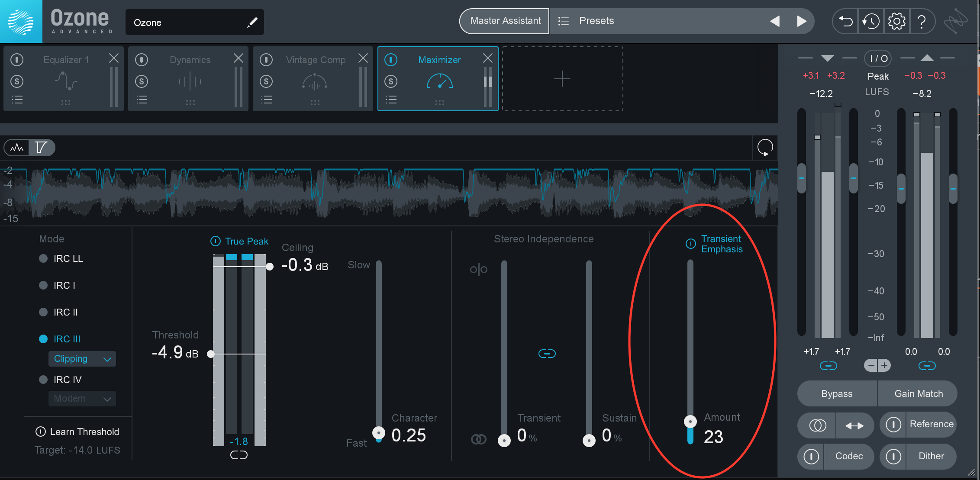Viewport: 980px width, 480px height.
Task: Select IRC II mode
Action: [58, 312]
